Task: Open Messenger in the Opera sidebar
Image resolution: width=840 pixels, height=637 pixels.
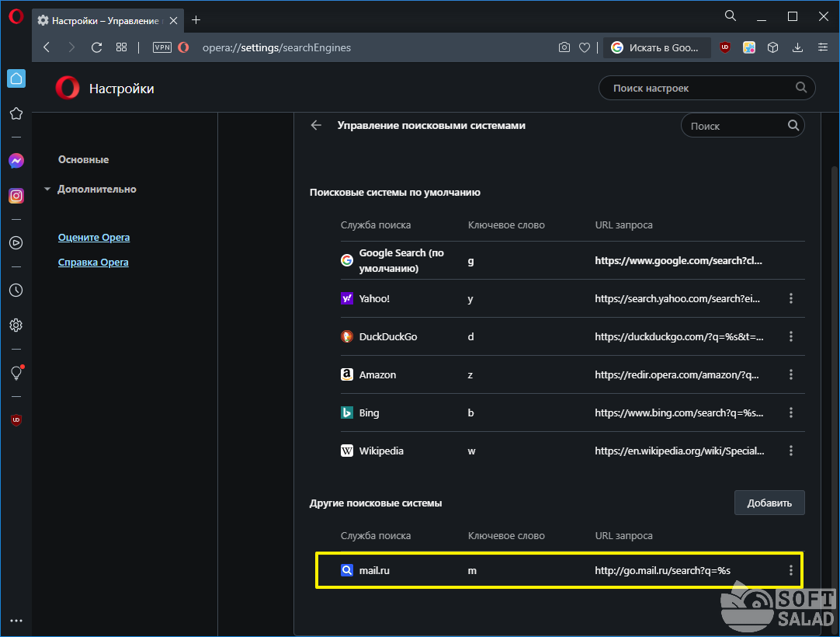Action: [x=16, y=161]
